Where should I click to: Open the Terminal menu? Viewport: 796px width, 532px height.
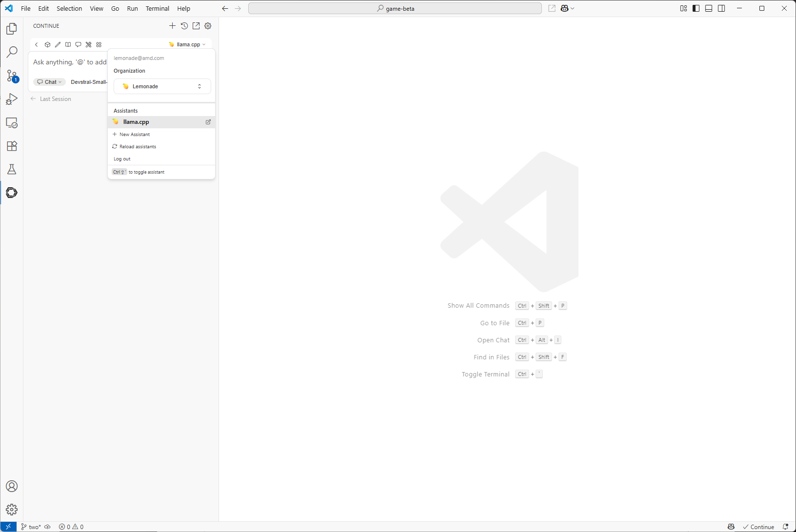pyautogui.click(x=158, y=8)
